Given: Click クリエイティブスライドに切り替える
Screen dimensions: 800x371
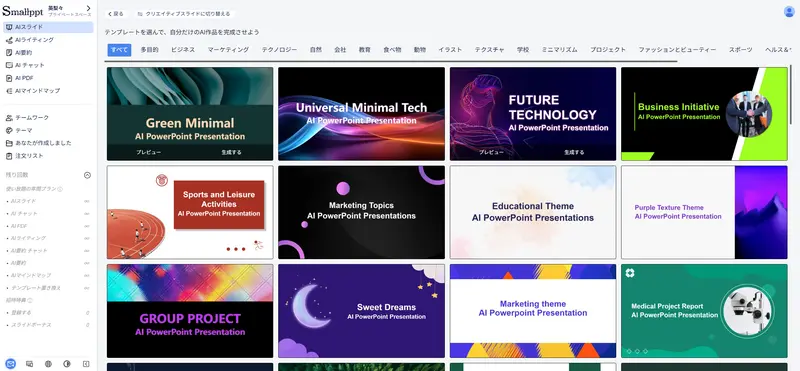Looking at the screenshot, I should [x=184, y=14].
